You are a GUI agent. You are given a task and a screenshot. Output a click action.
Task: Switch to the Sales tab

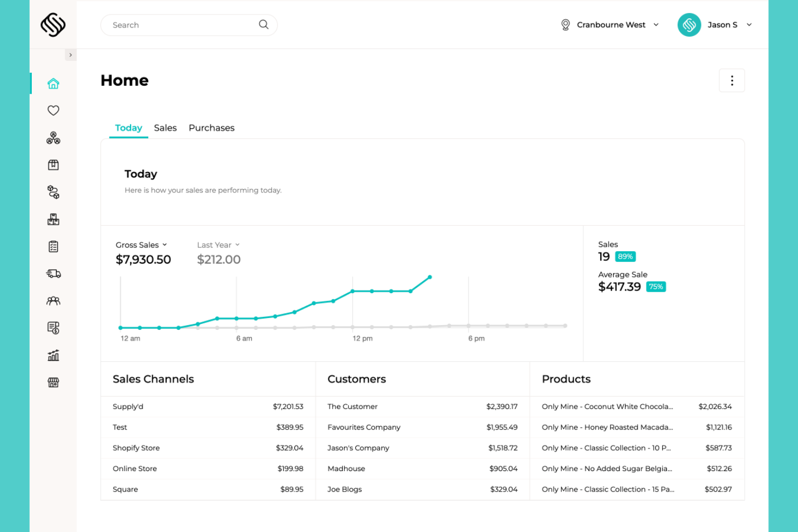pos(165,128)
